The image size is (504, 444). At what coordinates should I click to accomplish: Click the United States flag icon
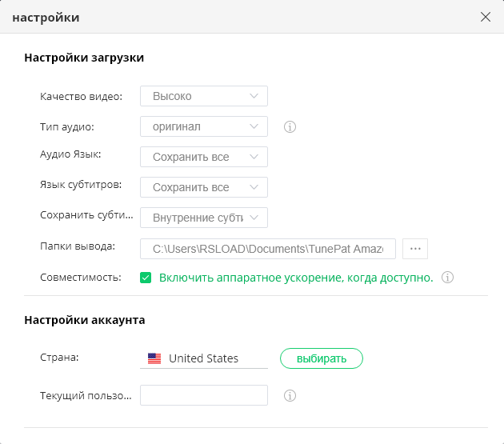154,358
